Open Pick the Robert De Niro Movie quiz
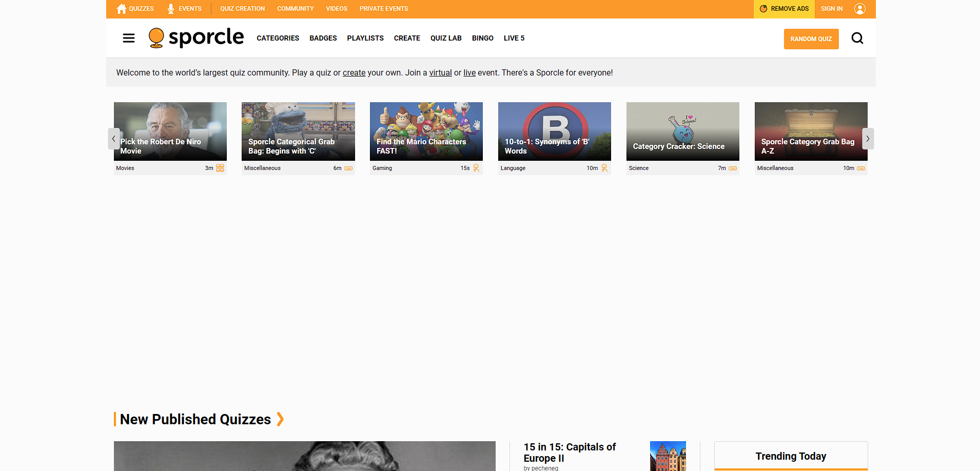This screenshot has height=471, width=980. pos(170,131)
